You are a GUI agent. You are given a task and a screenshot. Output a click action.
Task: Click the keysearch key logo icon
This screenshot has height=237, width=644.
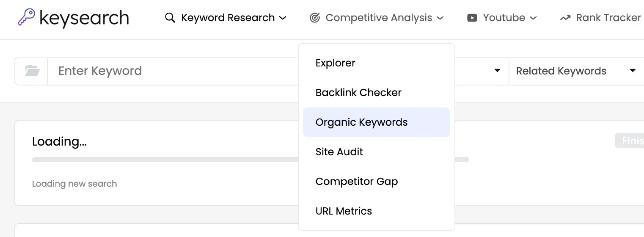26,18
